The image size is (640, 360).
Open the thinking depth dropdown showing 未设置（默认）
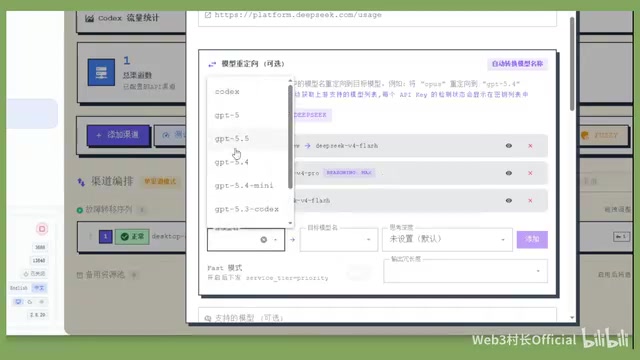447,240
